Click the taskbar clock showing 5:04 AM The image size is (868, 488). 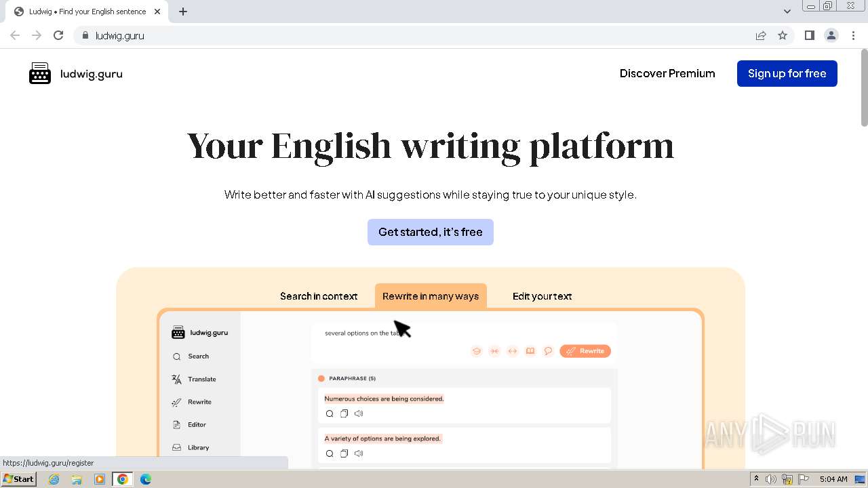[833, 479]
